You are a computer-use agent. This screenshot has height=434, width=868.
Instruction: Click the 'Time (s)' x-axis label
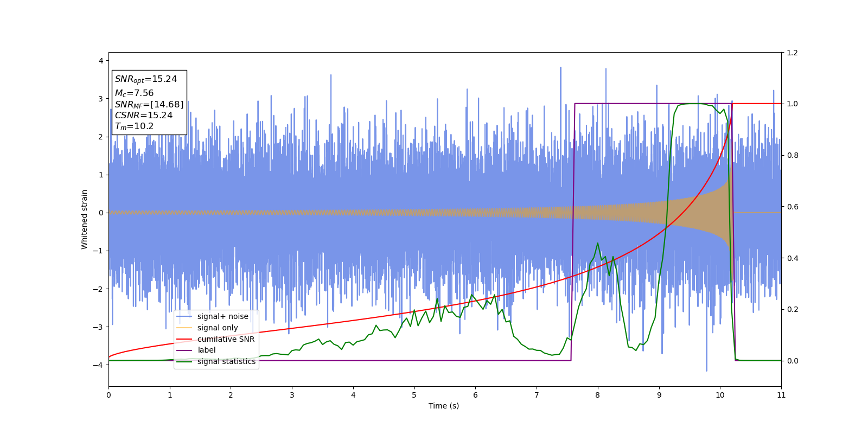tap(444, 406)
